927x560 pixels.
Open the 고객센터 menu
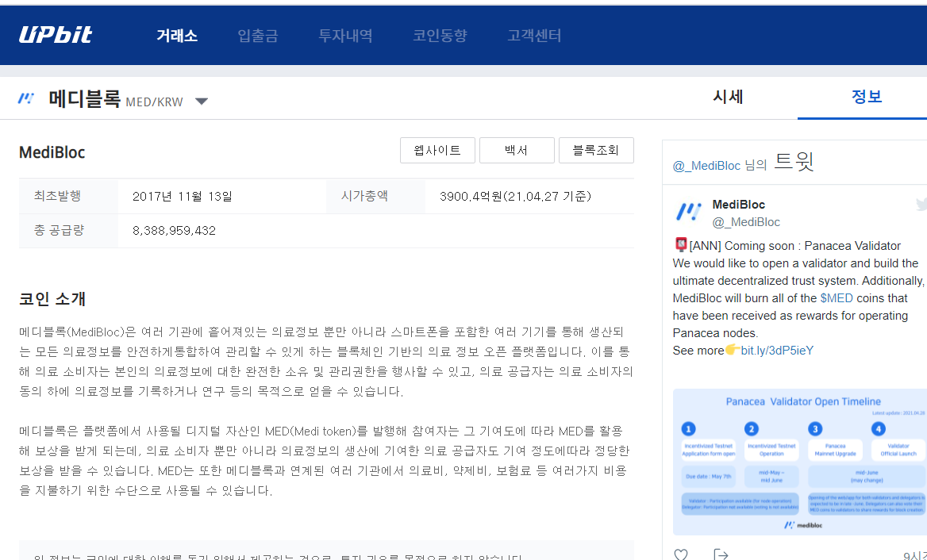pos(534,36)
